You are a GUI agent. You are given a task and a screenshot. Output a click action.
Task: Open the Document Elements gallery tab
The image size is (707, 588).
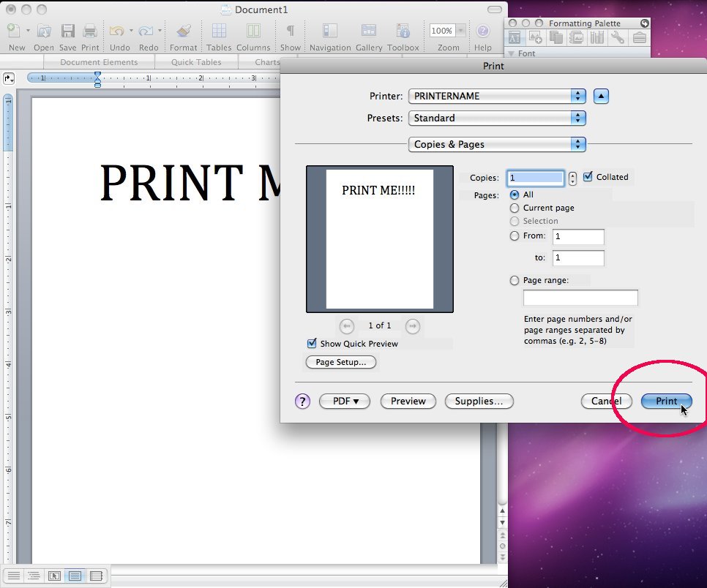[x=99, y=61]
